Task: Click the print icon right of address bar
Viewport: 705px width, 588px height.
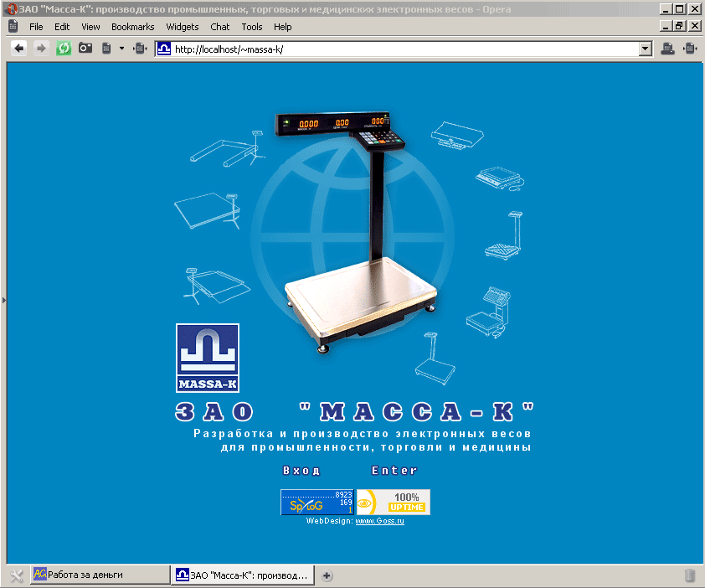Action: [667, 48]
